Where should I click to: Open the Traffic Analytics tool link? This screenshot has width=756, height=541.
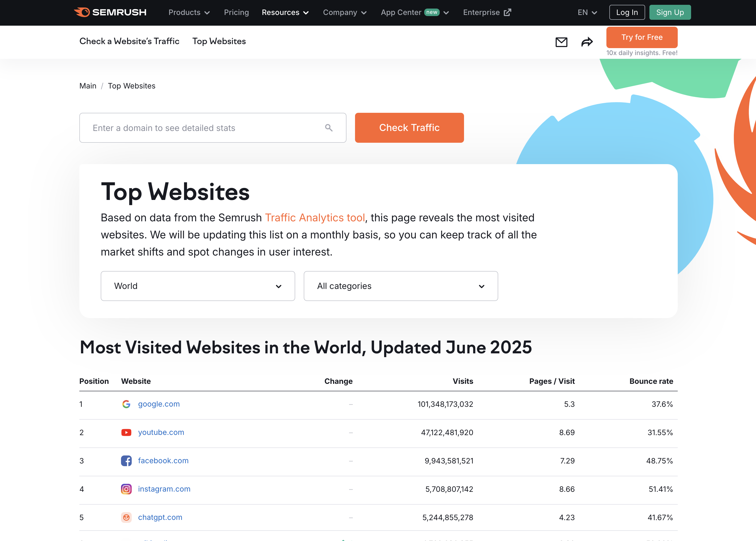click(x=315, y=218)
